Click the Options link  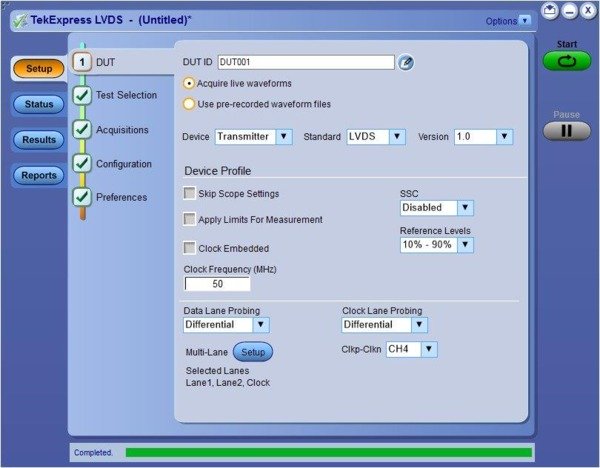[501, 21]
